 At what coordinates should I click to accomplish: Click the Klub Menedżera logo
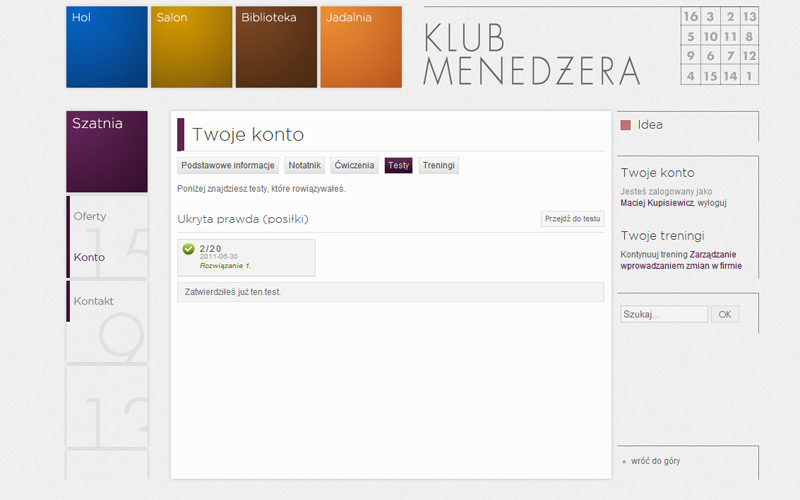pos(531,54)
